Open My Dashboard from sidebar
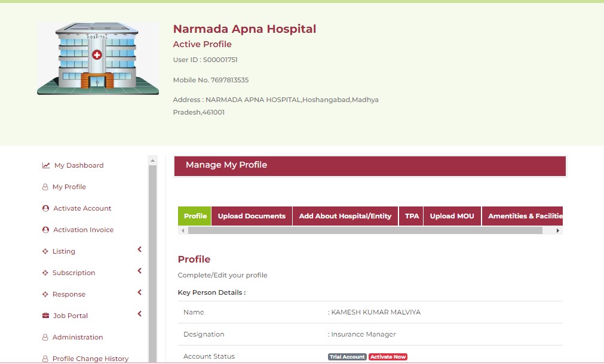This screenshot has height=364, width=604. click(x=79, y=165)
